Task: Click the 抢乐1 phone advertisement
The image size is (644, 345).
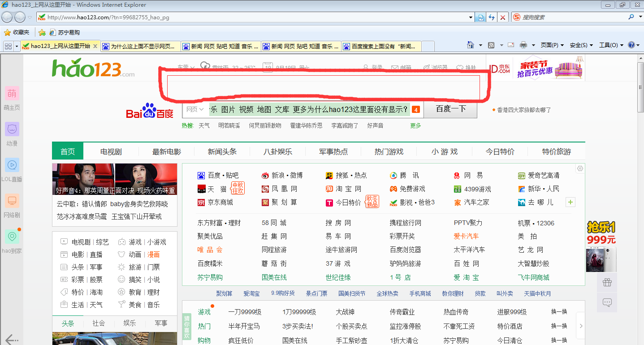Action: (x=601, y=246)
